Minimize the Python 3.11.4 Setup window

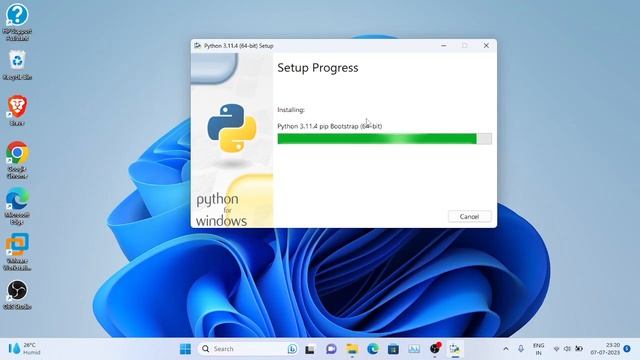tap(444, 46)
